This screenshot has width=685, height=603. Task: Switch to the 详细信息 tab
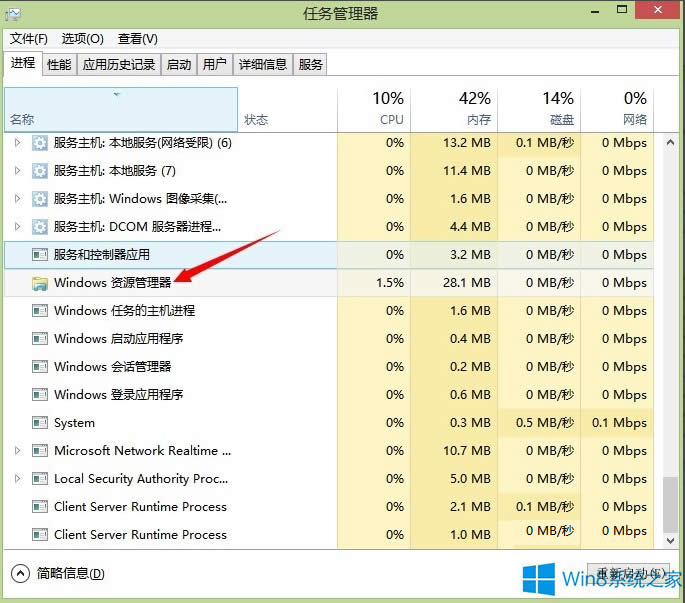[x=262, y=65]
